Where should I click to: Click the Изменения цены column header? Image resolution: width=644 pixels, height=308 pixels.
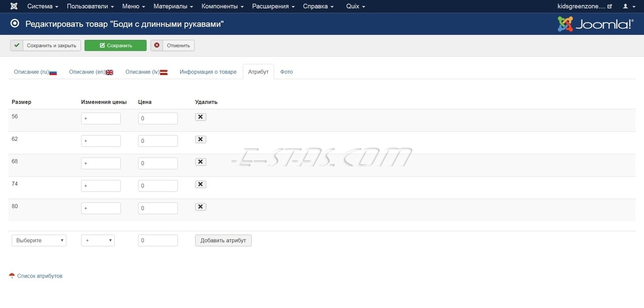(104, 102)
